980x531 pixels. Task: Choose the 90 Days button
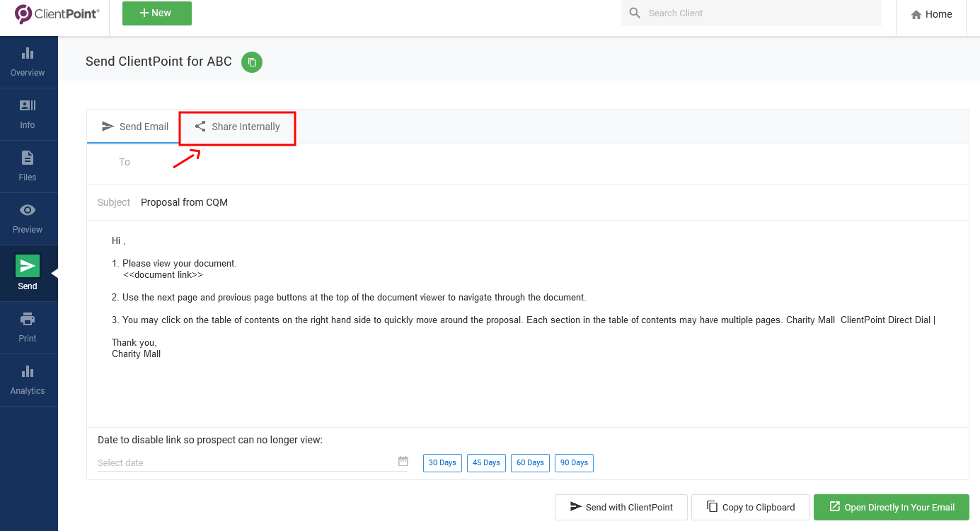pyautogui.click(x=574, y=463)
